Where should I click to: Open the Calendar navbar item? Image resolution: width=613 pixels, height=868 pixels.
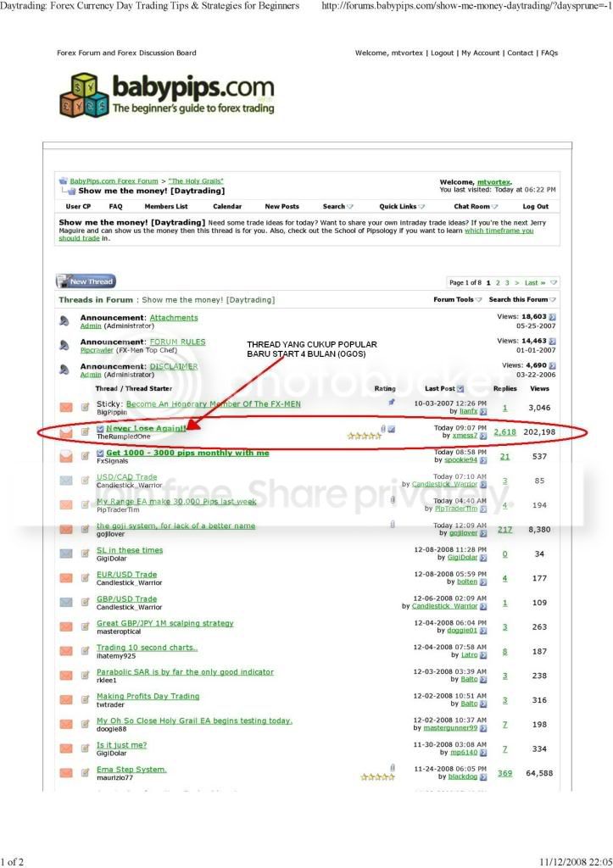tap(227, 207)
